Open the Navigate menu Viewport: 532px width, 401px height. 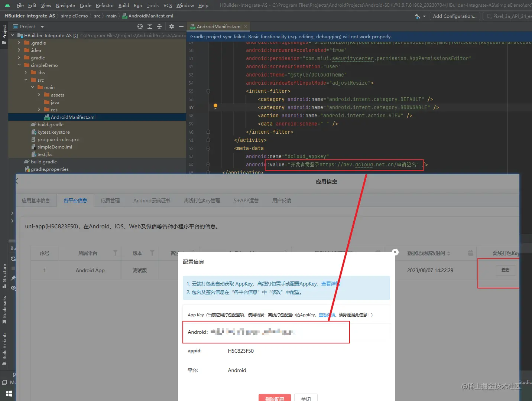[x=65, y=6]
